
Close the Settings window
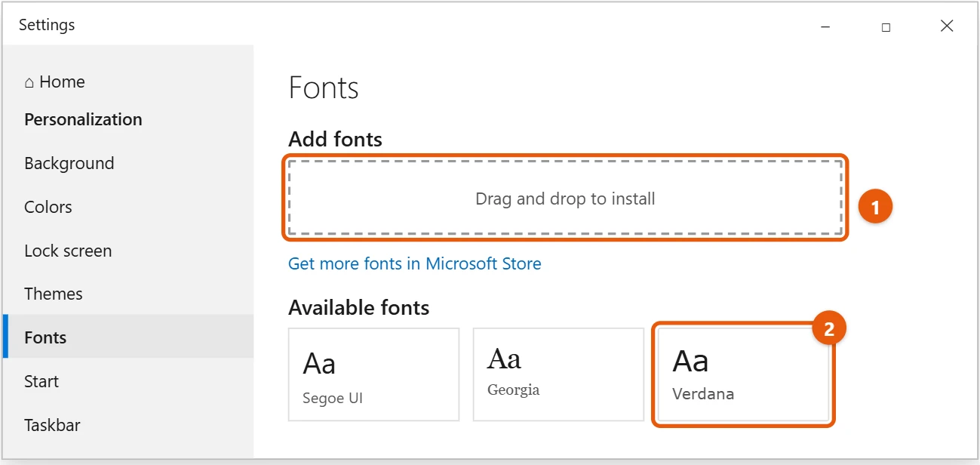click(947, 26)
